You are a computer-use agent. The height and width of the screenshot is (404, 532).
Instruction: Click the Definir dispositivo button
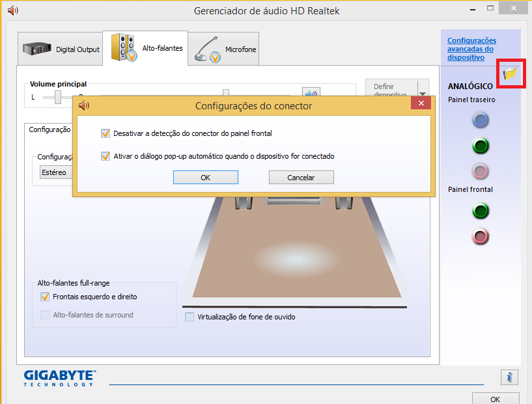click(x=391, y=88)
